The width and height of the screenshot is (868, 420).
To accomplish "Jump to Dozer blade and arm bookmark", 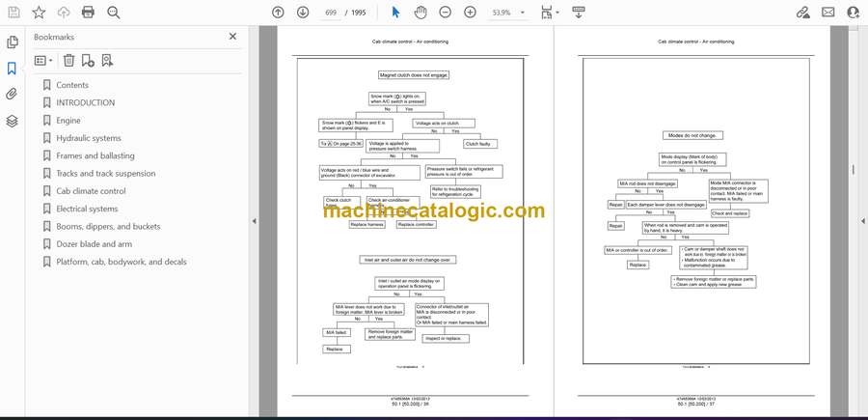I will [94, 244].
